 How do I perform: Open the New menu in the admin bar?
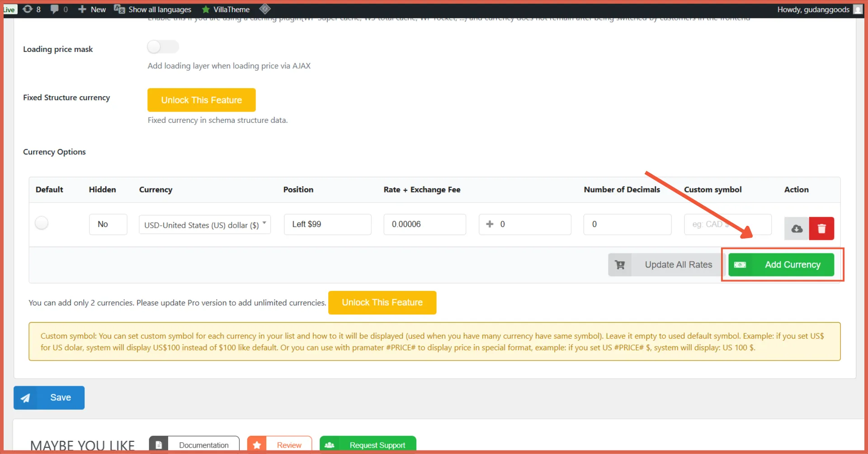[91, 9]
